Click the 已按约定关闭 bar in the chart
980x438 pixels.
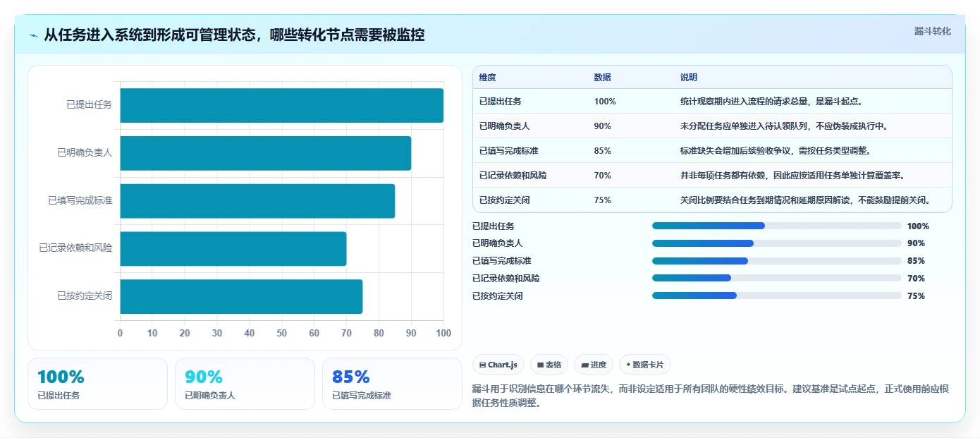(x=241, y=296)
